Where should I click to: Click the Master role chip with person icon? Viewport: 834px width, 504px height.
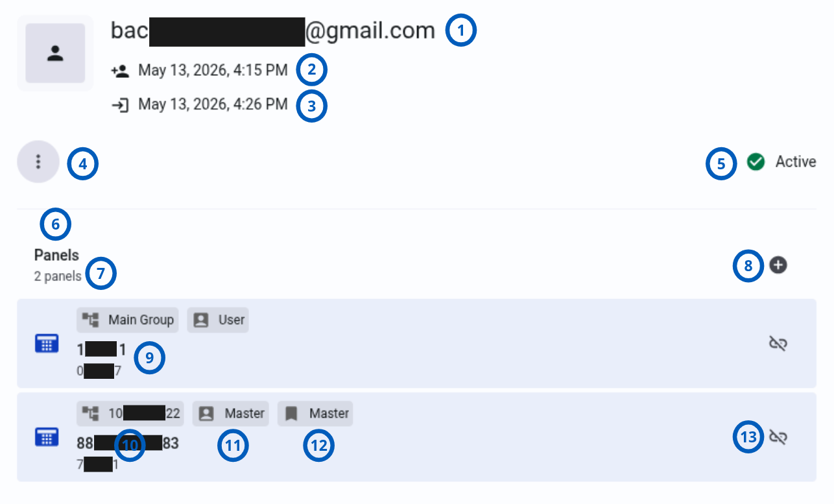[231, 413]
